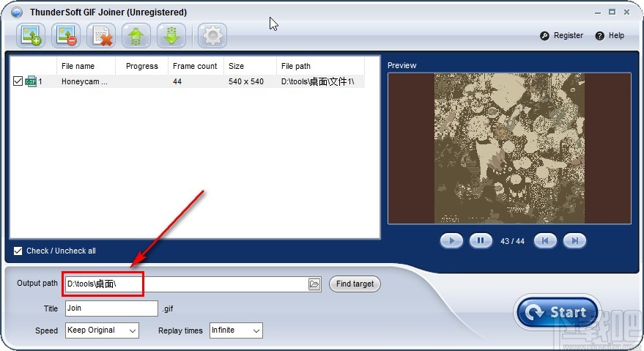Viewport: 644px width, 351px height.
Task: Click the Clear all files toolbar icon
Action: coord(101,36)
